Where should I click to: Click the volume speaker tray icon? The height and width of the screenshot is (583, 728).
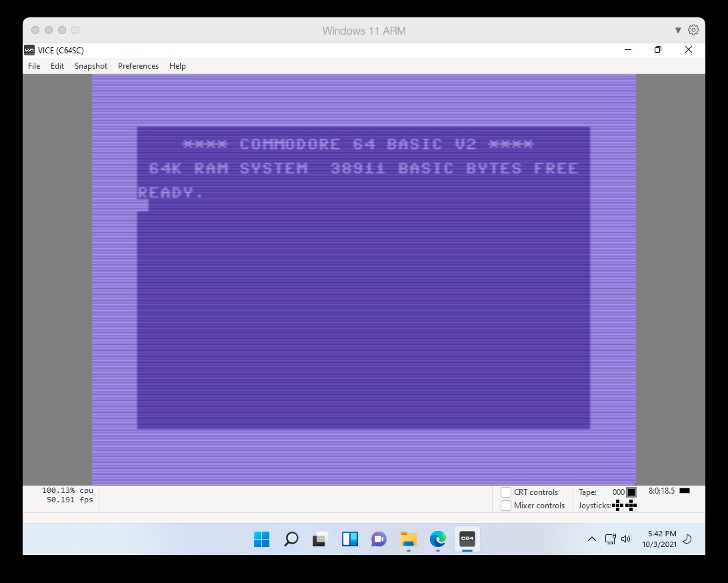[x=626, y=539]
